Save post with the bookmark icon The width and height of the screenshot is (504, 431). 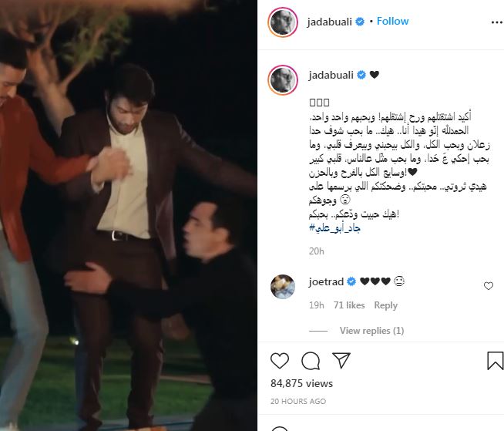[x=496, y=361]
